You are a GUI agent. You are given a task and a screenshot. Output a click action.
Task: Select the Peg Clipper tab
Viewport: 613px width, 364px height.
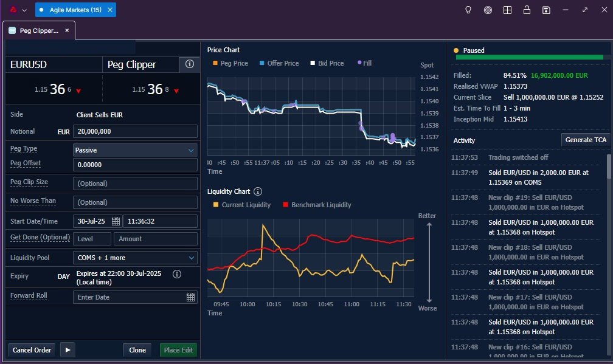click(x=36, y=30)
